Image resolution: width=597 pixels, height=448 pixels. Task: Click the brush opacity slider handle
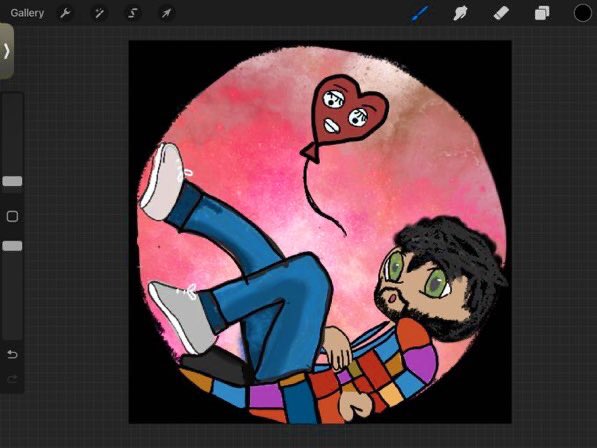point(12,246)
